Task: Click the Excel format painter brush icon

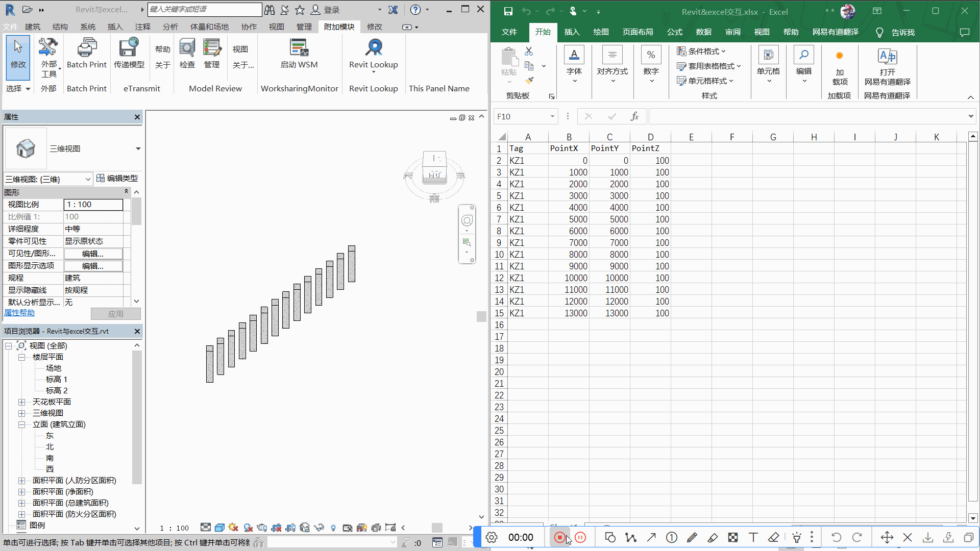Action: [x=529, y=80]
